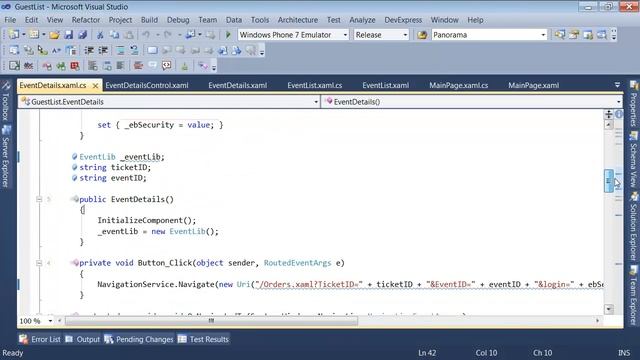
Task: Open the Windows Phone 7 Emulator device dropdown
Action: [x=345, y=35]
